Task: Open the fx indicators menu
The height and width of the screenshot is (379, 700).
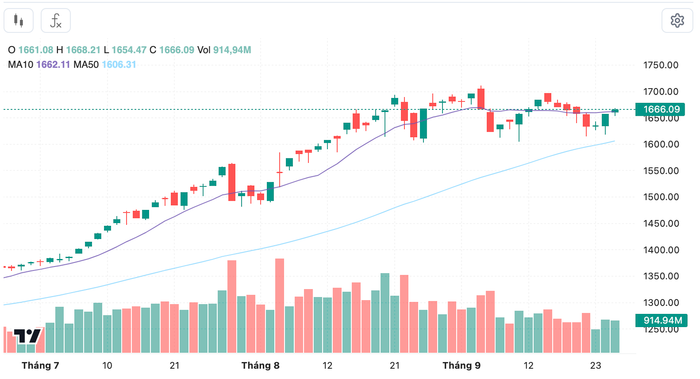Action: 56,21
